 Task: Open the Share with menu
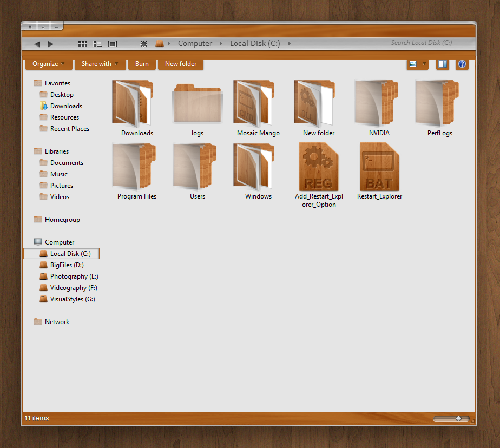point(100,63)
